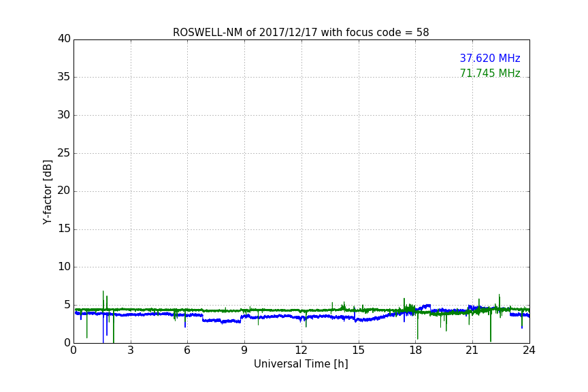
Task: Click the x-axis tick label 21
Action: coord(472,350)
